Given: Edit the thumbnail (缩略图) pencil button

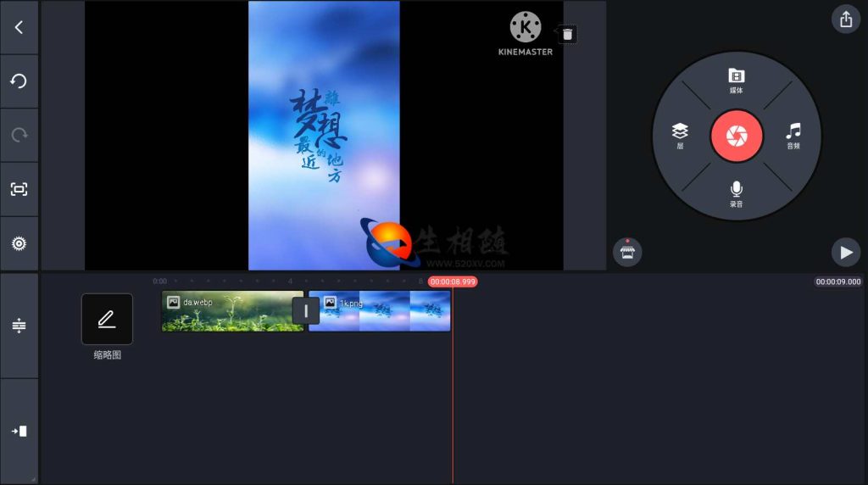Looking at the screenshot, I should pos(107,319).
